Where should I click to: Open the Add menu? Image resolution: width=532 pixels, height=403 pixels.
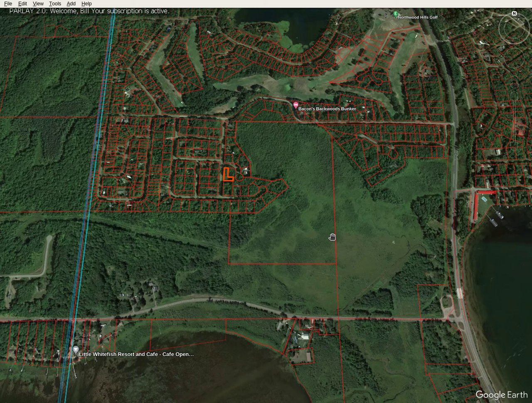pyautogui.click(x=71, y=4)
